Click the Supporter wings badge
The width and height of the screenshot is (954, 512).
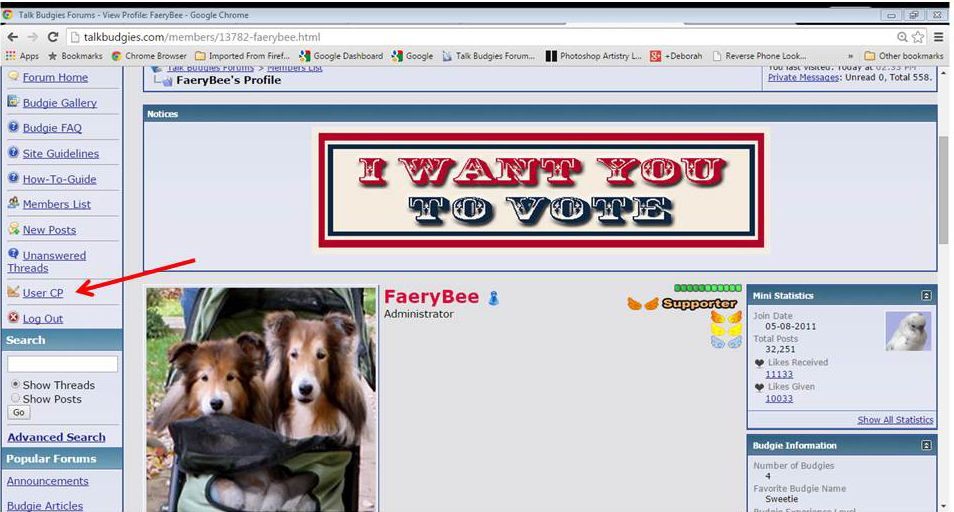click(x=682, y=303)
